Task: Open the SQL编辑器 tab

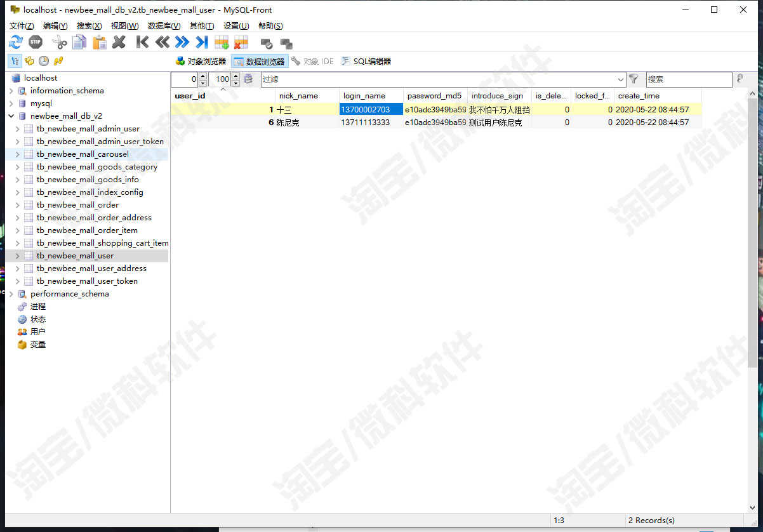Action: [366, 61]
